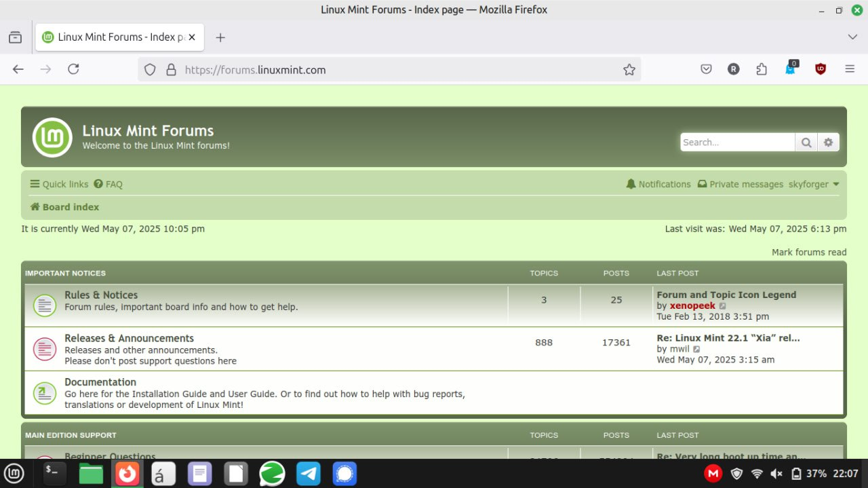This screenshot has width=868, height=488.
Task: Open Notifications bell menu
Action: pyautogui.click(x=658, y=184)
